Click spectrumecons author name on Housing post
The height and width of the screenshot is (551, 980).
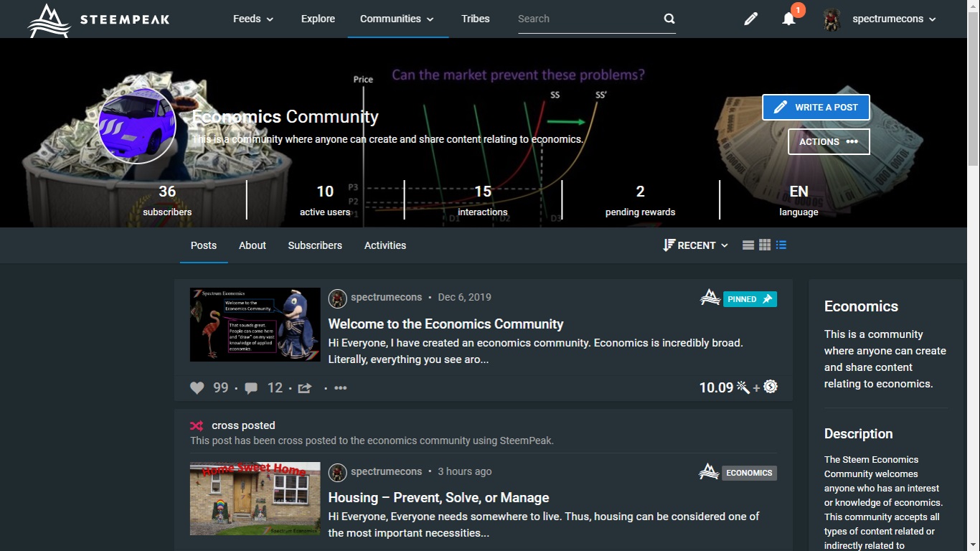pos(386,471)
